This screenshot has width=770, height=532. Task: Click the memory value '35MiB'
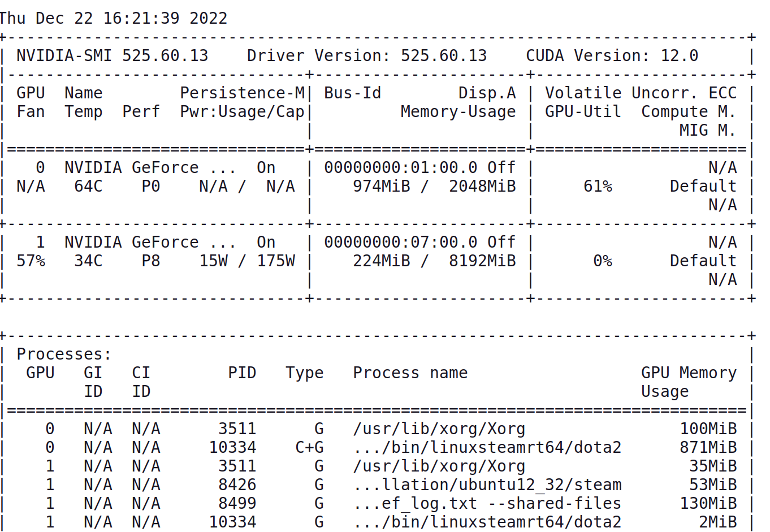(713, 466)
